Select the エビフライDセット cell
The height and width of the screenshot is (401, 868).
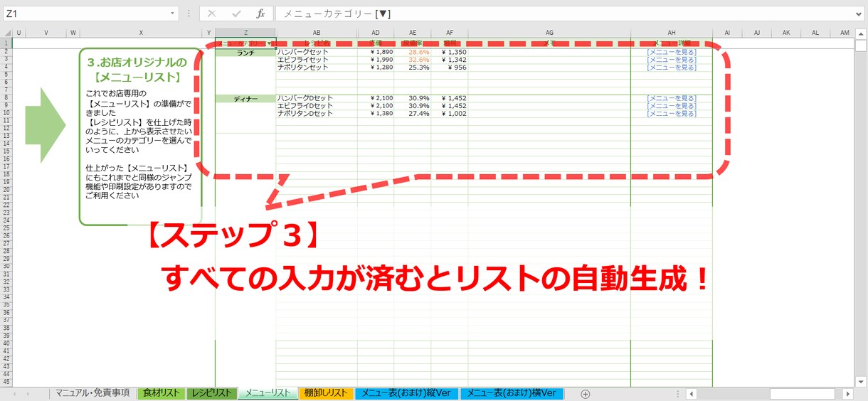pos(317,106)
